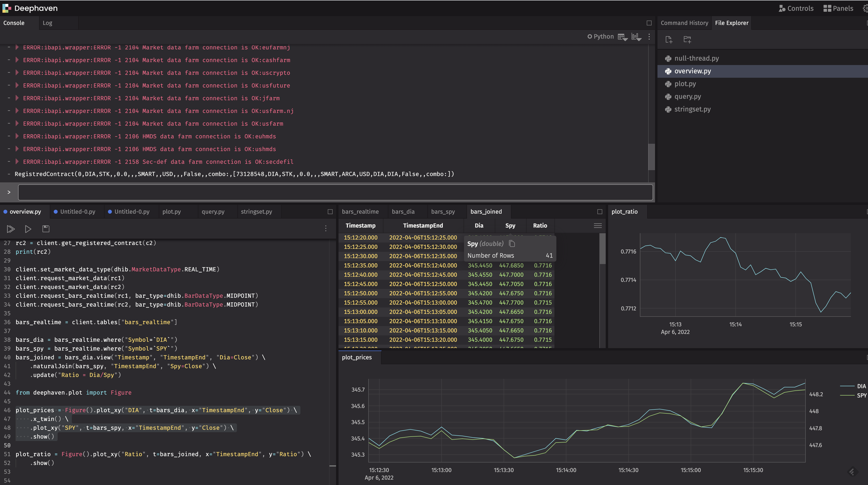The image size is (868, 485).
Task: Open the Python kernel status indicator
Action: coord(601,36)
